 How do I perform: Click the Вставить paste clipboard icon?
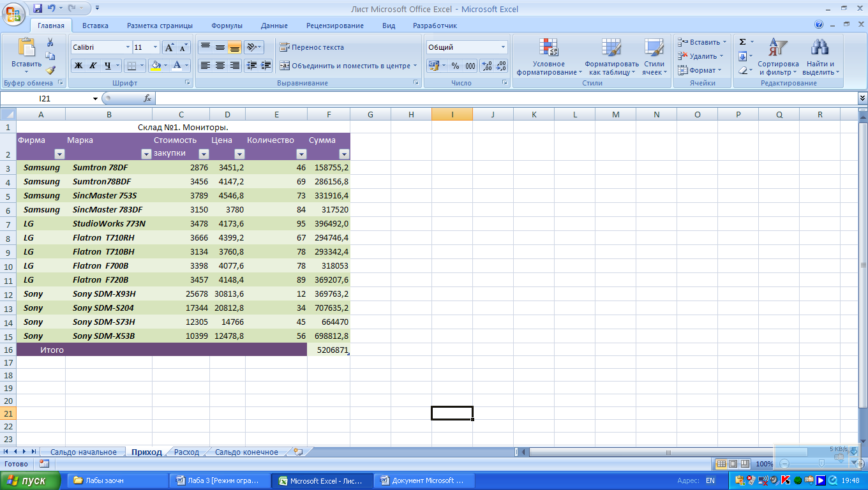point(26,49)
